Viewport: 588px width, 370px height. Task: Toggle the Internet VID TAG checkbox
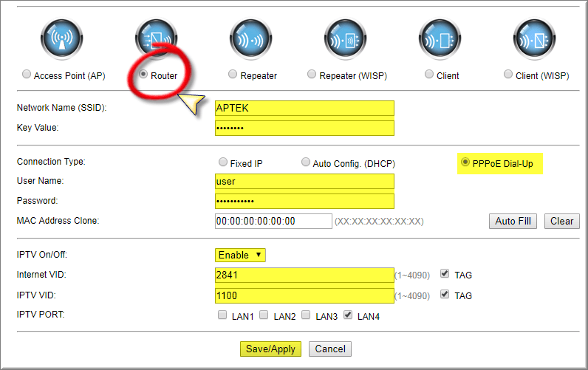(444, 274)
